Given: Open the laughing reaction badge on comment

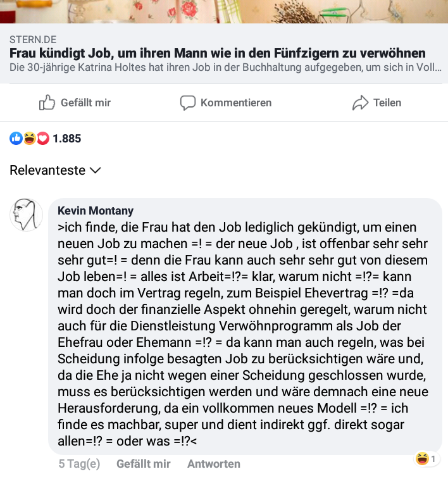Looking at the screenshot, I should tap(426, 459).
